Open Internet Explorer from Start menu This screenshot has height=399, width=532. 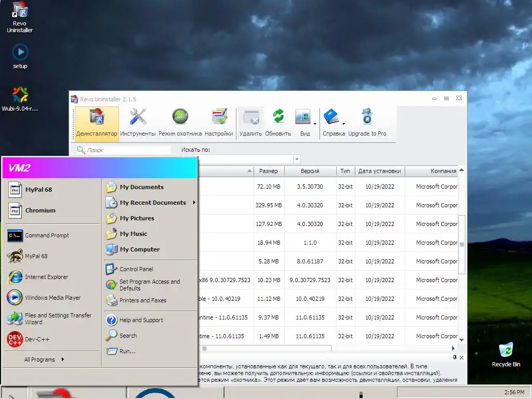coord(52,277)
